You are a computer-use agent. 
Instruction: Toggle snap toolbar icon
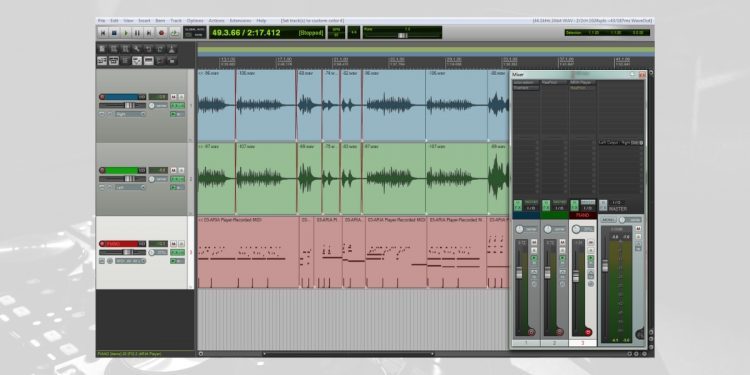pos(160,61)
